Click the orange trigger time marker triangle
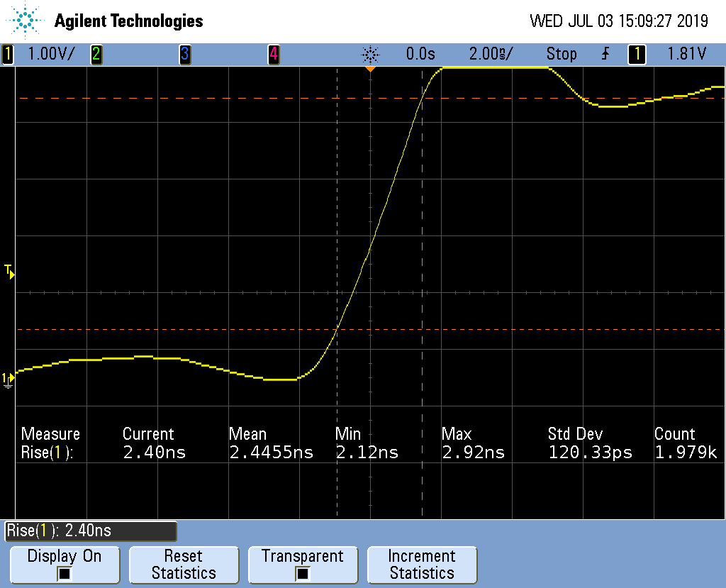The height and width of the screenshot is (588, 726). pyautogui.click(x=370, y=70)
